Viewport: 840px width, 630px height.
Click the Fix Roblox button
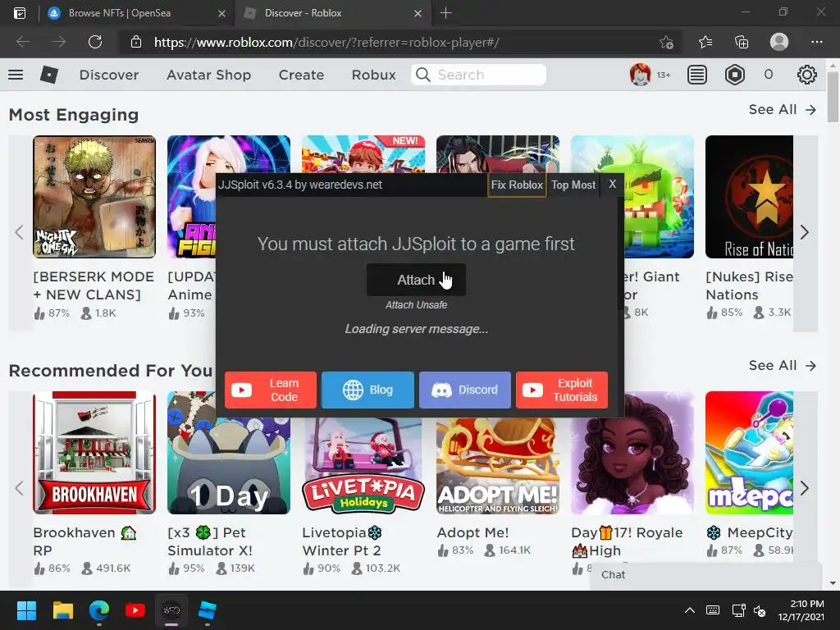[517, 185]
